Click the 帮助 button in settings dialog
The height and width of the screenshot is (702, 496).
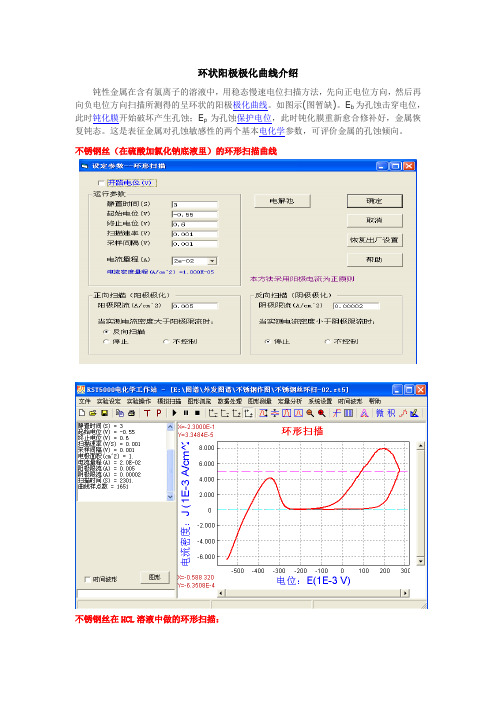(375, 260)
